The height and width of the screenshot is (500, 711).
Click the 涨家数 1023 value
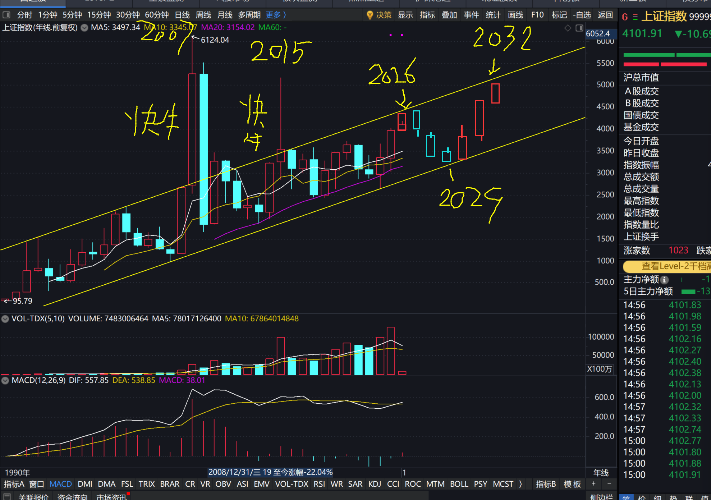click(x=678, y=250)
